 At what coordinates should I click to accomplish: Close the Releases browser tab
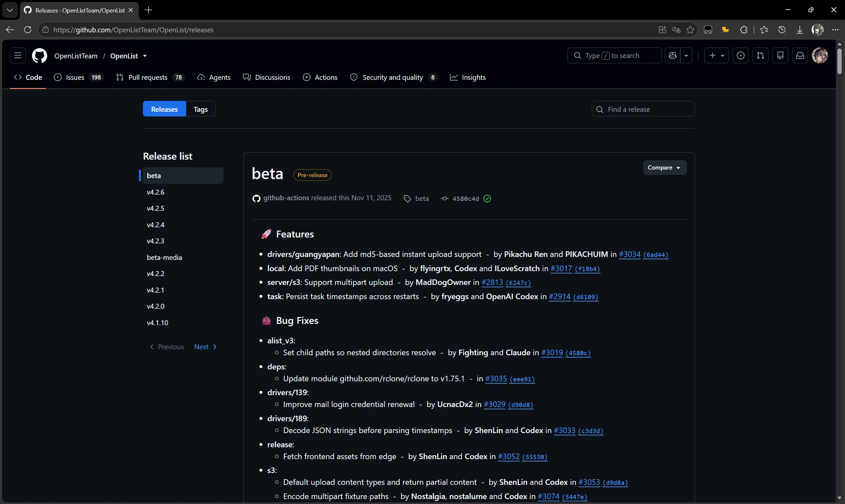point(131,10)
